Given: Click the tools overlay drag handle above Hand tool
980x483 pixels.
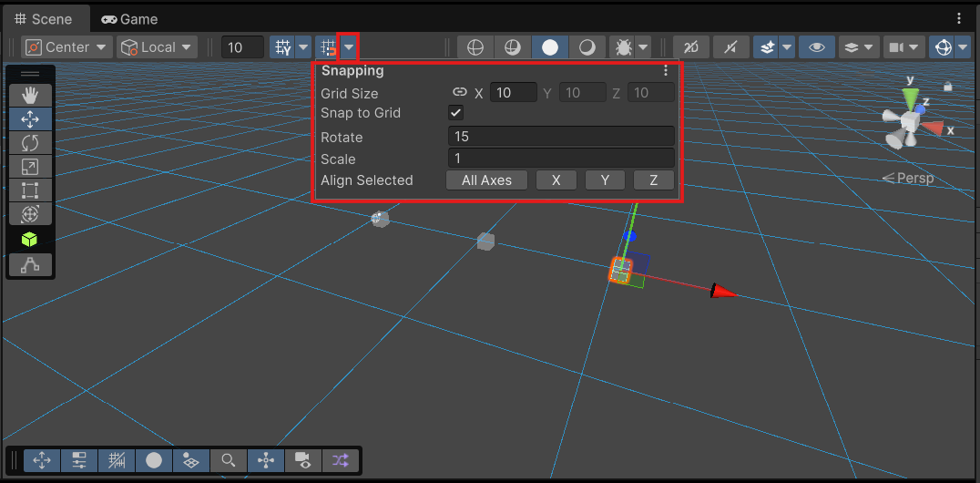Looking at the screenshot, I should pyautogui.click(x=30, y=75).
